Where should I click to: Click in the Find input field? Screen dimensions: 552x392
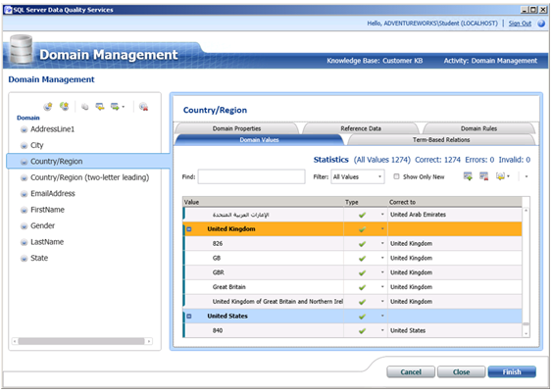pos(251,176)
